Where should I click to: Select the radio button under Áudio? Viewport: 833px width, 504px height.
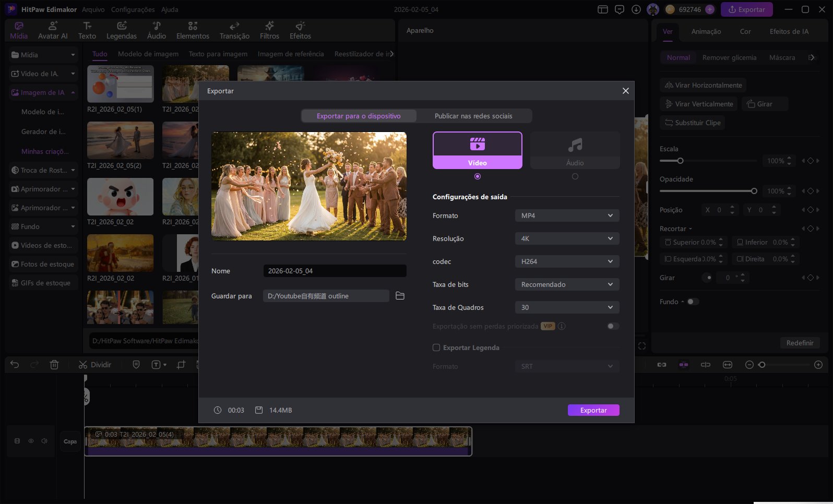(575, 176)
